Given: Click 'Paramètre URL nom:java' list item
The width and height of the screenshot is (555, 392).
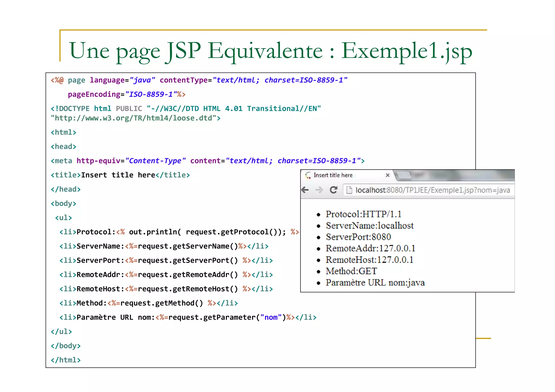Looking at the screenshot, I should point(375,283).
